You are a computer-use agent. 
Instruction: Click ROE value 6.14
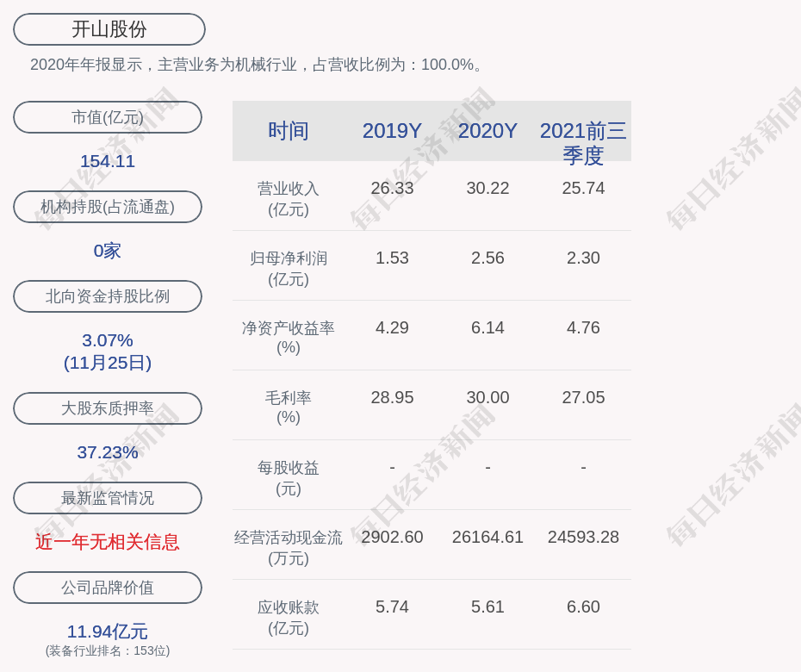coord(487,327)
